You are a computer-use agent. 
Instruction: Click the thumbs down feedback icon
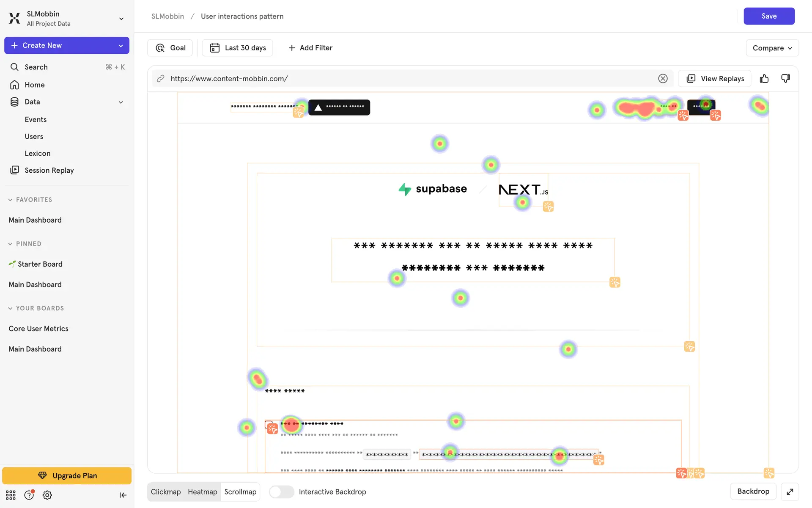(785, 79)
